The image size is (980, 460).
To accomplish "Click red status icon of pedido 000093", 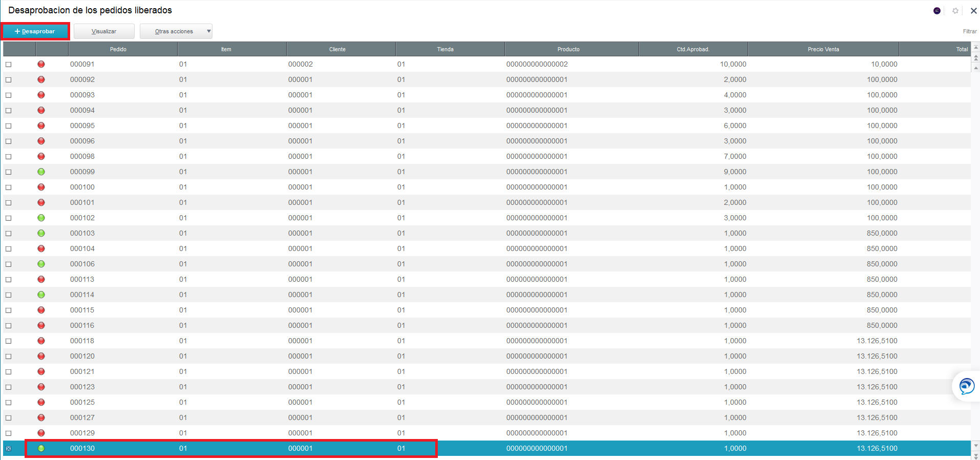I will (x=41, y=95).
